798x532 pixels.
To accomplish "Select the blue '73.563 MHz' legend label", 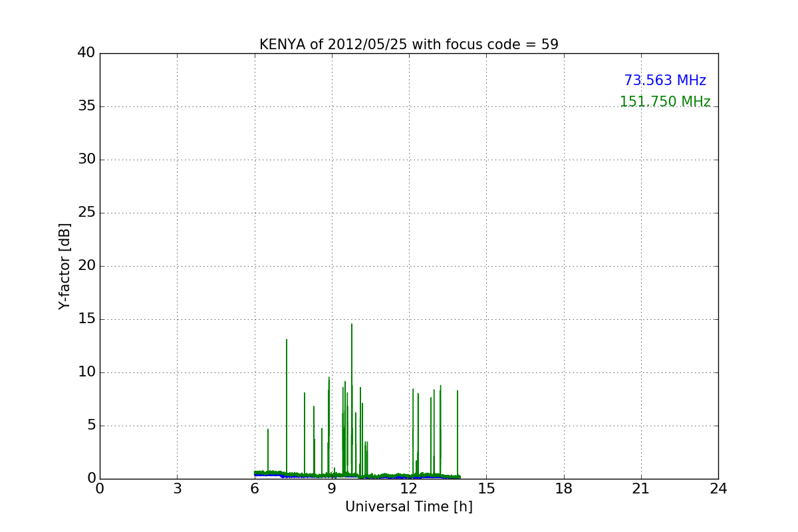I will click(665, 80).
